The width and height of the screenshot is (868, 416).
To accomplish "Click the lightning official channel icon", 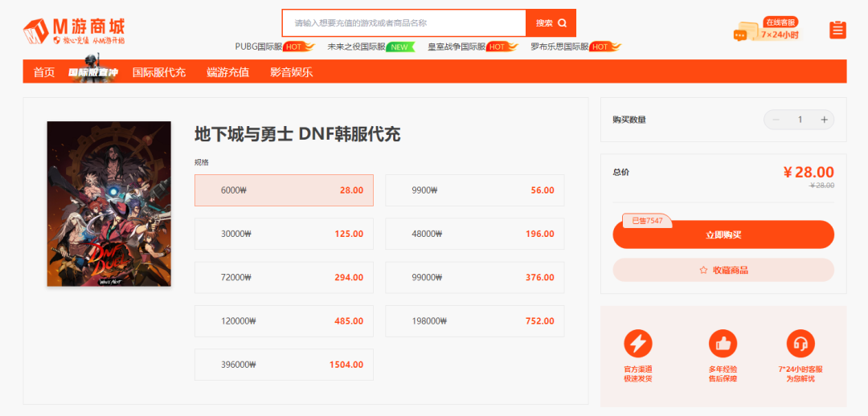I will tap(637, 344).
